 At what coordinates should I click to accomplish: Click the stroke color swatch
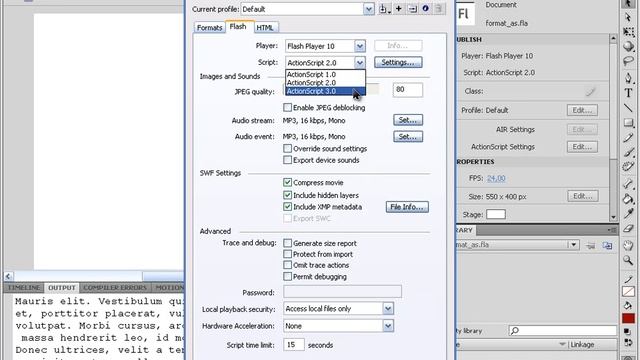tap(628, 291)
